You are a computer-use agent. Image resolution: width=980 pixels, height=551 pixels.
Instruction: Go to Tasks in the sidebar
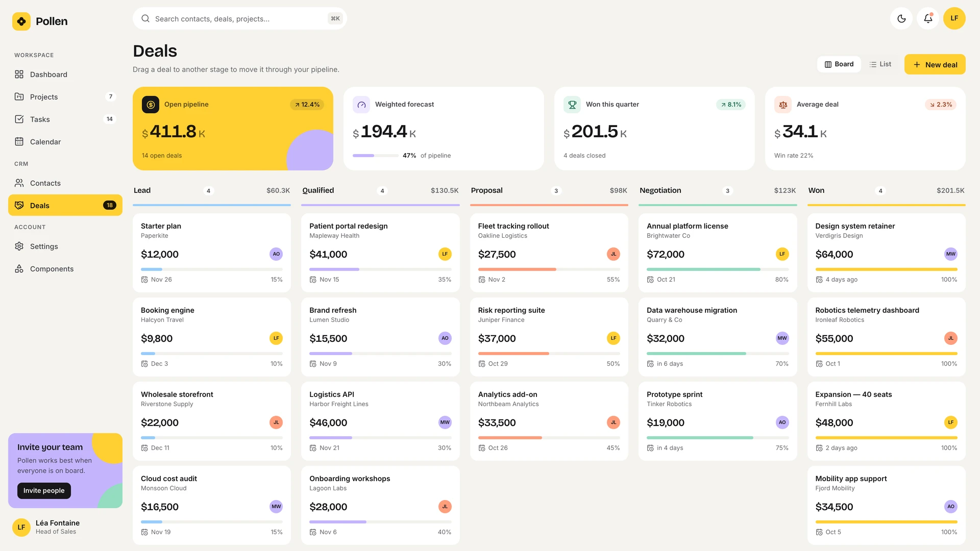tap(65, 119)
